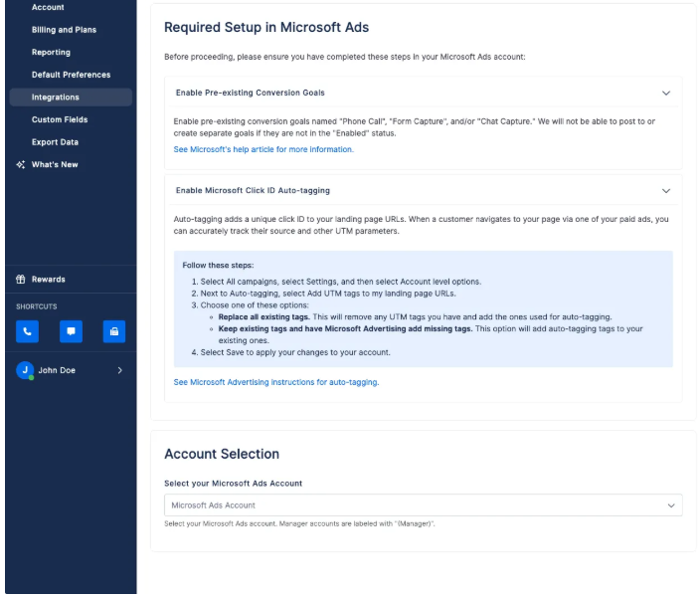
Task: Collapse Enable Pre-existing Conversion Goals section
Action: 665,93
